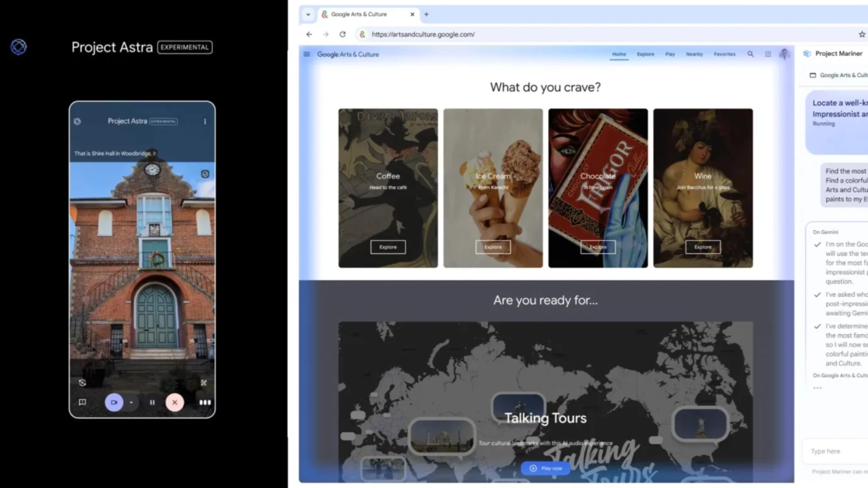Open the Arts & Culture hamburger menu
Image resolution: width=868 pixels, height=488 pixels.
tap(306, 54)
